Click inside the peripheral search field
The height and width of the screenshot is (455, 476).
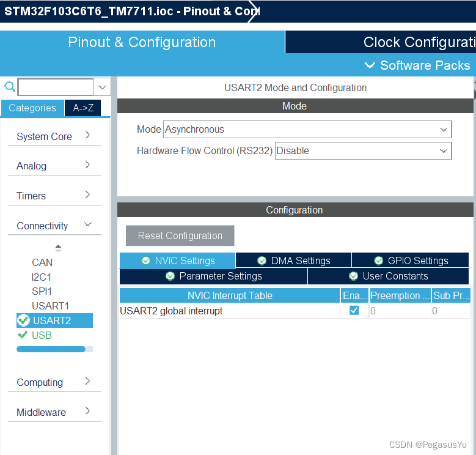pyautogui.click(x=56, y=87)
